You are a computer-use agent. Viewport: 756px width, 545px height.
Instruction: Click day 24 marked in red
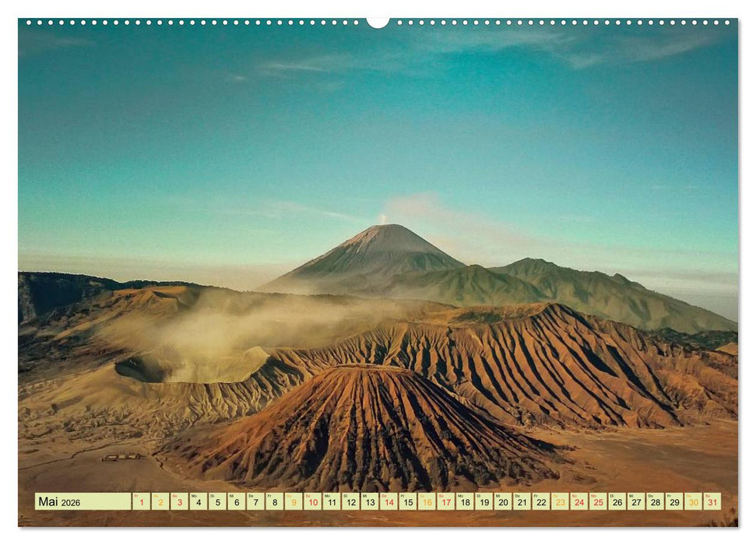click(579, 501)
